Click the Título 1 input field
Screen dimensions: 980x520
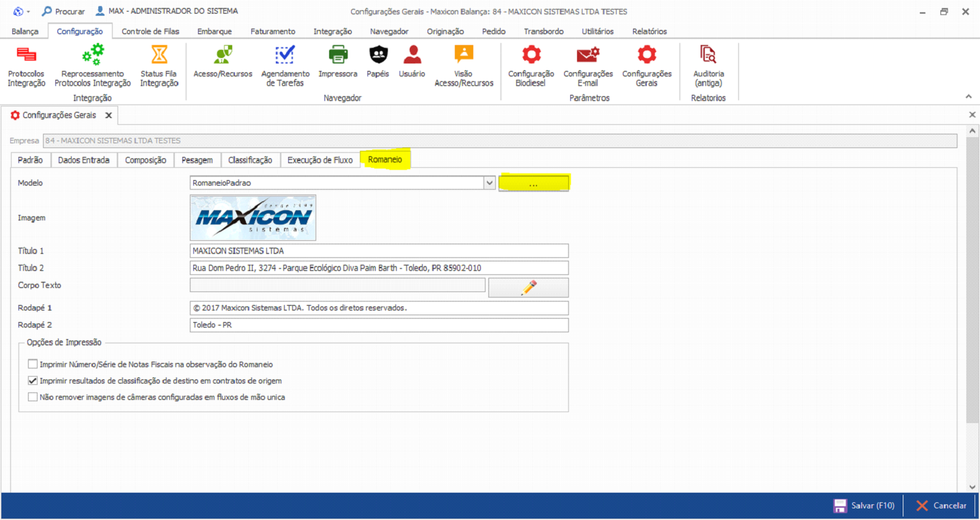(x=379, y=251)
